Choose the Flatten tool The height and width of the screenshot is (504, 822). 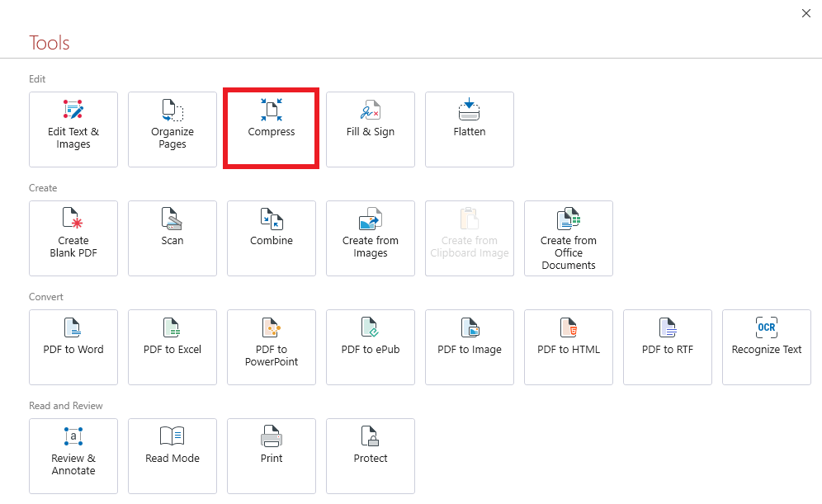point(470,130)
